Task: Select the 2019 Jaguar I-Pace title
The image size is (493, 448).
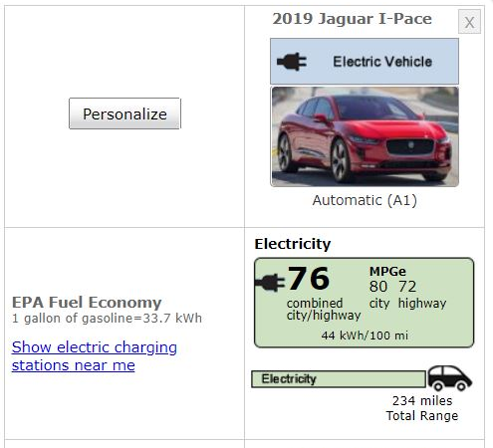Action: pos(353,19)
